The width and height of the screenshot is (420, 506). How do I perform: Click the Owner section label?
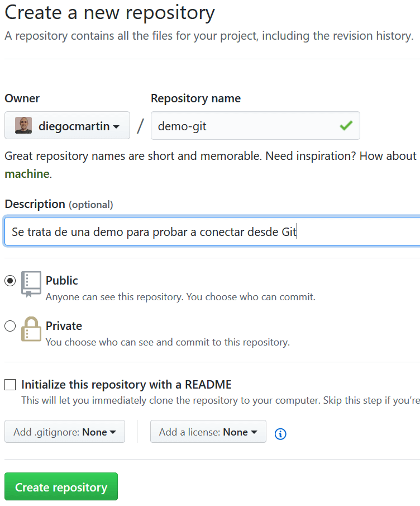coord(22,98)
